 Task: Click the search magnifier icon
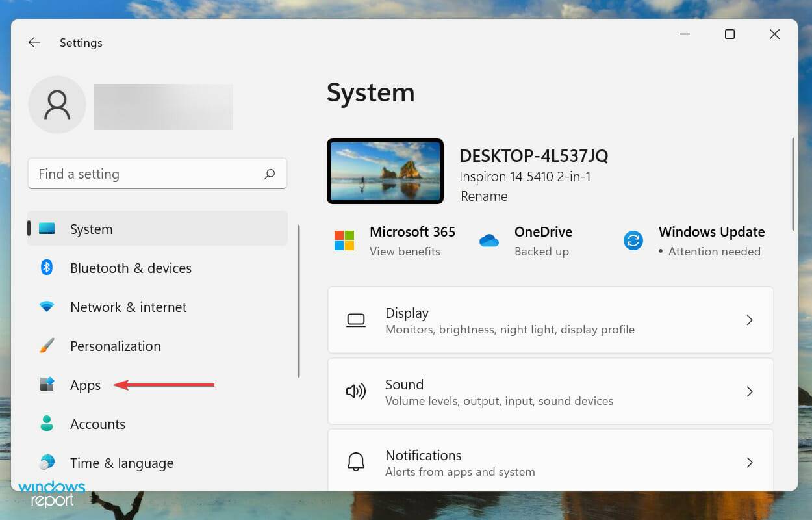tap(270, 174)
